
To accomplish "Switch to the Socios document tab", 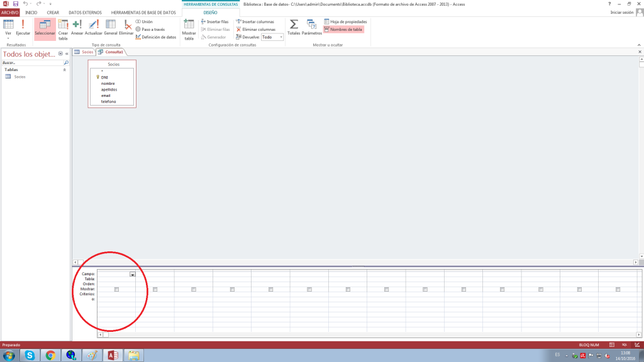I will pyautogui.click(x=84, y=52).
